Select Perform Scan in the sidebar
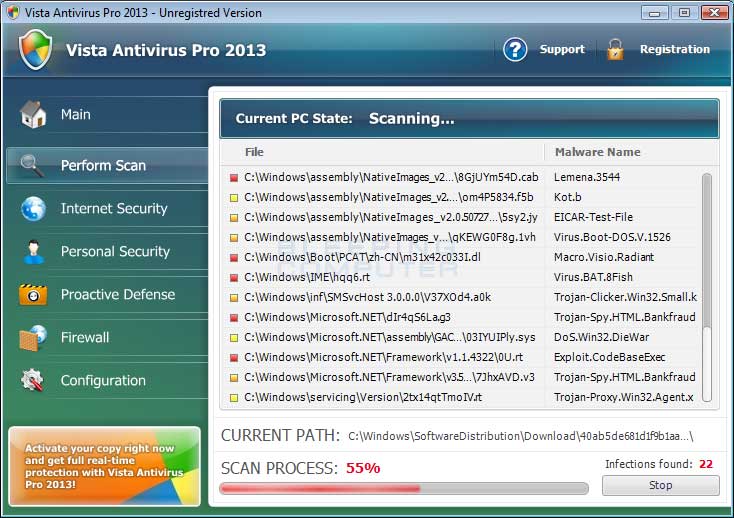The height and width of the screenshot is (518, 734). pyautogui.click(x=108, y=165)
